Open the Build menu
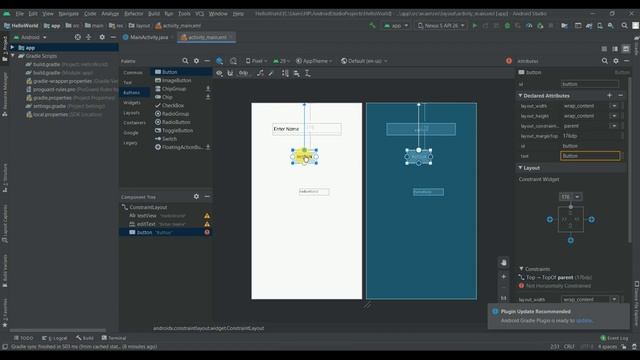 pyautogui.click(x=154, y=13)
